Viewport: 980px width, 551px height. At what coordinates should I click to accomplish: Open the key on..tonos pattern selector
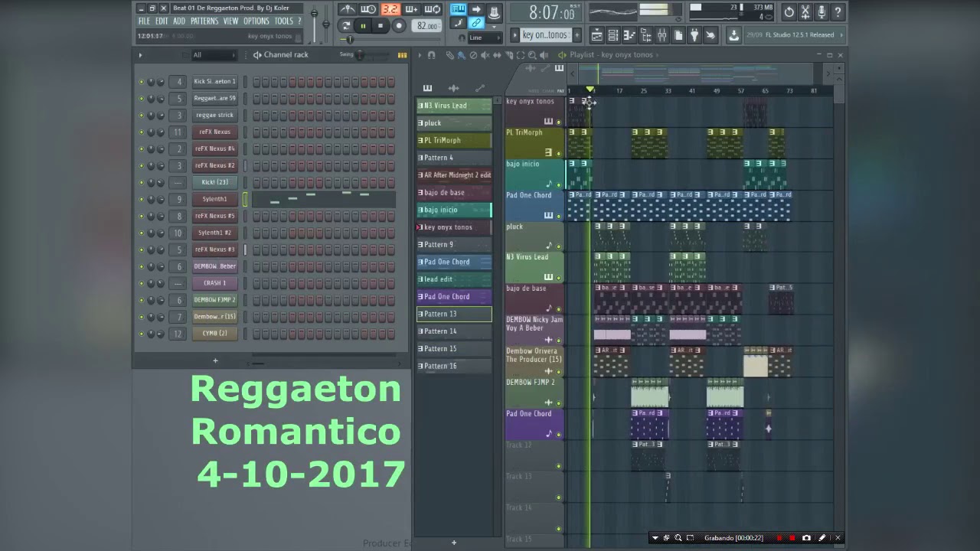(546, 35)
